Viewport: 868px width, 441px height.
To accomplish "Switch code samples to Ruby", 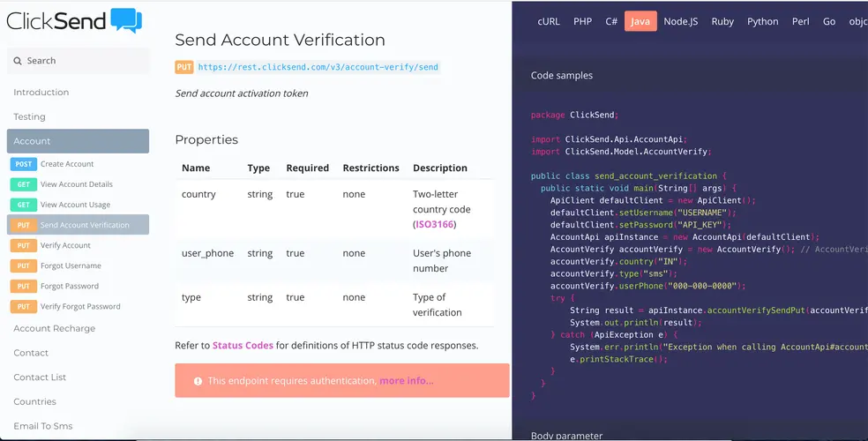I will tap(722, 21).
